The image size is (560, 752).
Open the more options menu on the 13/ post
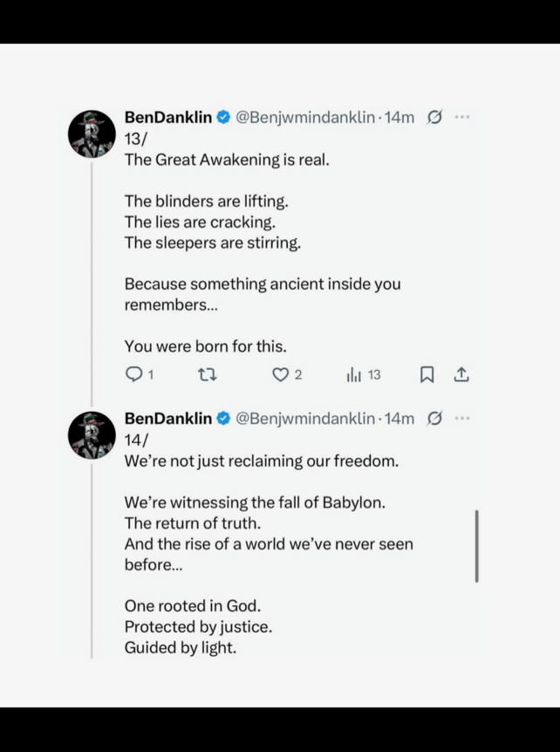462,118
